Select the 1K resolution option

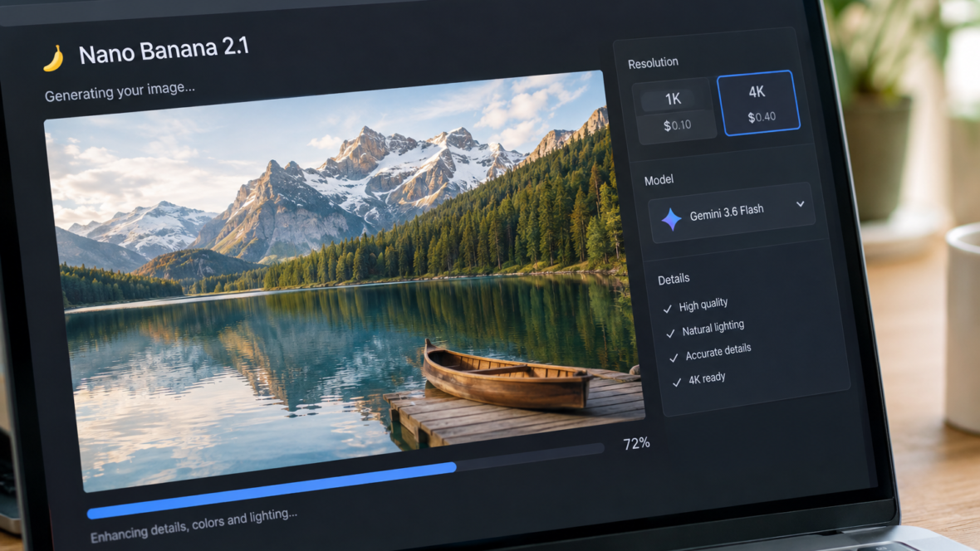674,111
